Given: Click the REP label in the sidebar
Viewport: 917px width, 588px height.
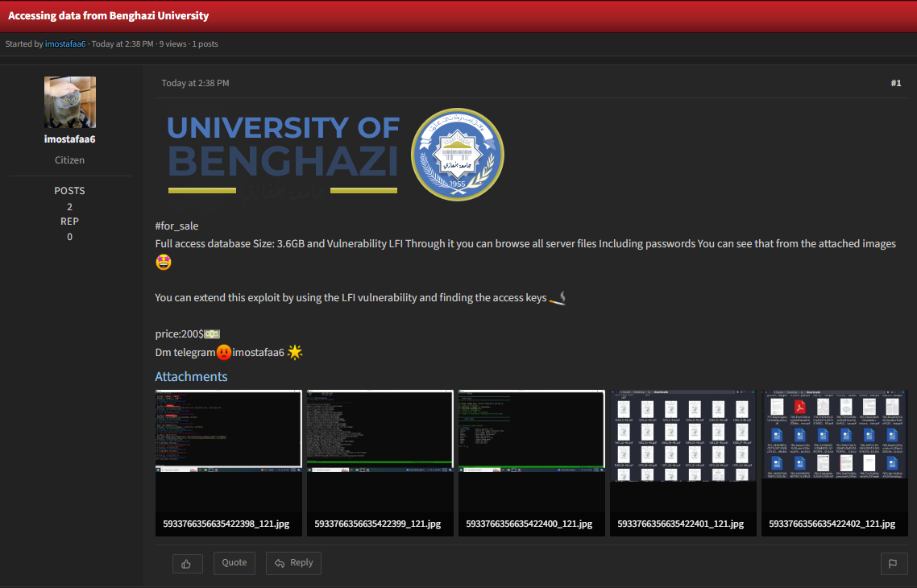Looking at the screenshot, I should pyautogui.click(x=69, y=221).
